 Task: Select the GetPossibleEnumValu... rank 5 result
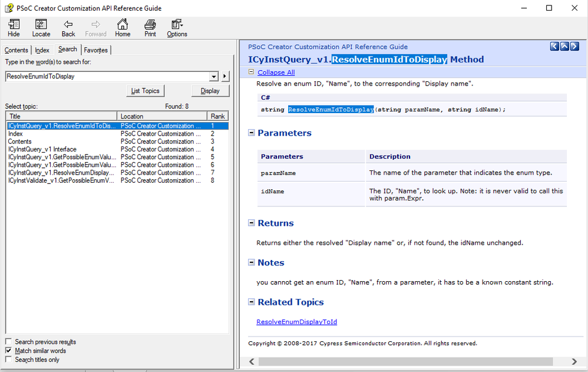tap(117, 157)
